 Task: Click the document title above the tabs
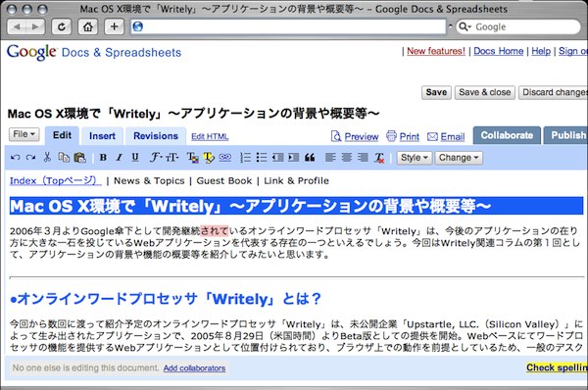(193, 114)
